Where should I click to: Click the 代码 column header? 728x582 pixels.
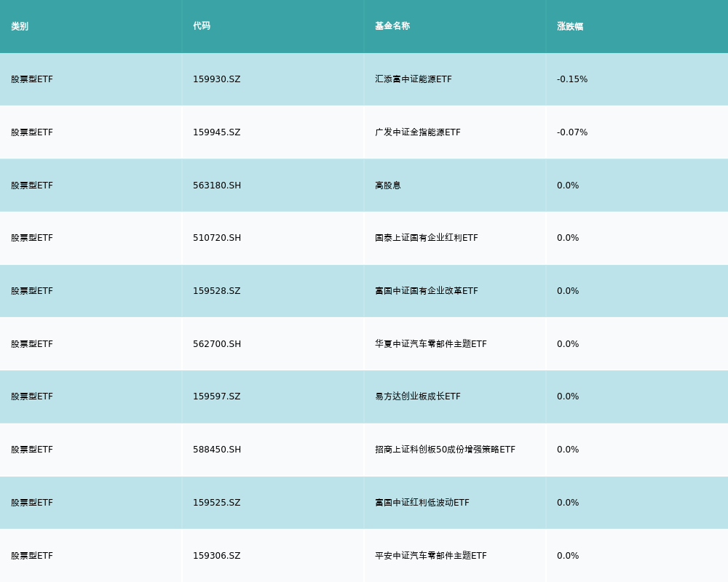(202, 26)
